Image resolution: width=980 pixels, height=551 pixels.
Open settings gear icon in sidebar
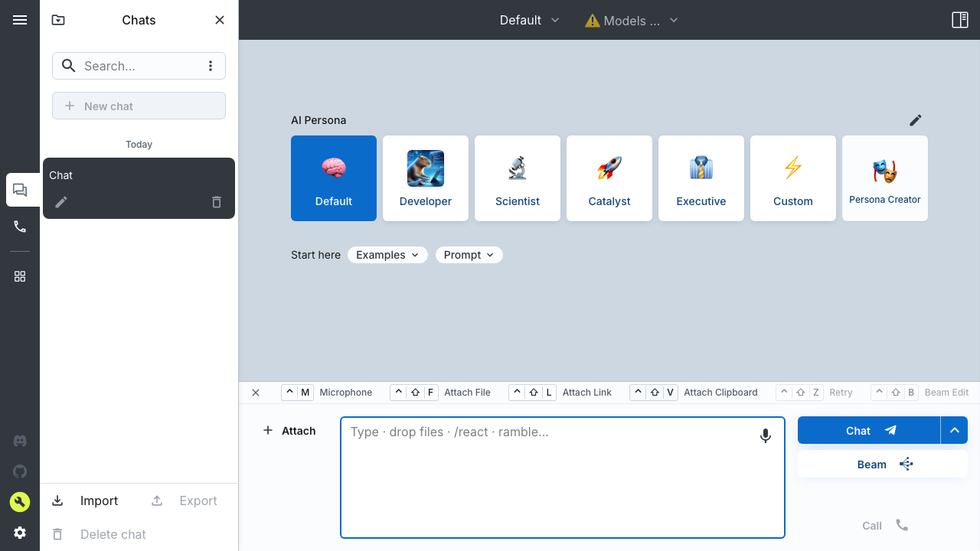click(x=20, y=533)
